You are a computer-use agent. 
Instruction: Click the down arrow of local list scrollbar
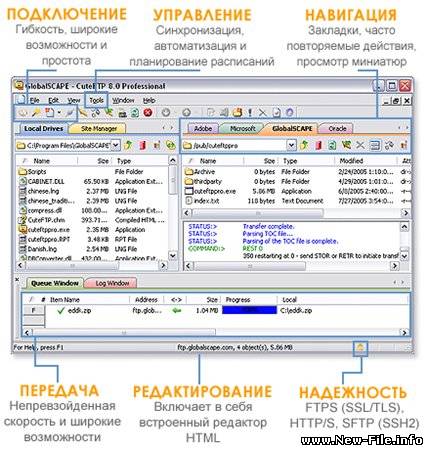[173, 256]
